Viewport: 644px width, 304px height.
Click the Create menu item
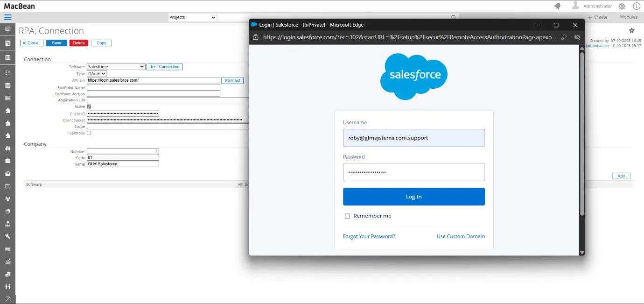click(597, 17)
